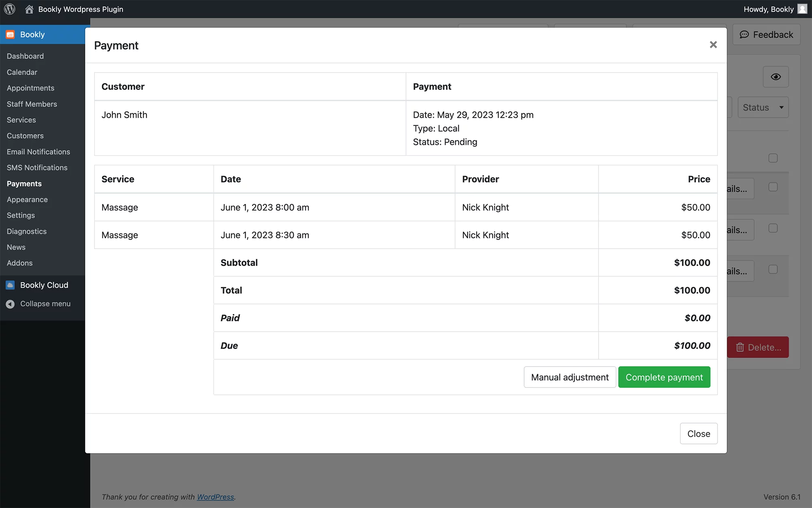812x508 pixels.
Task: Click the home icon beside site name
Action: [x=29, y=9]
